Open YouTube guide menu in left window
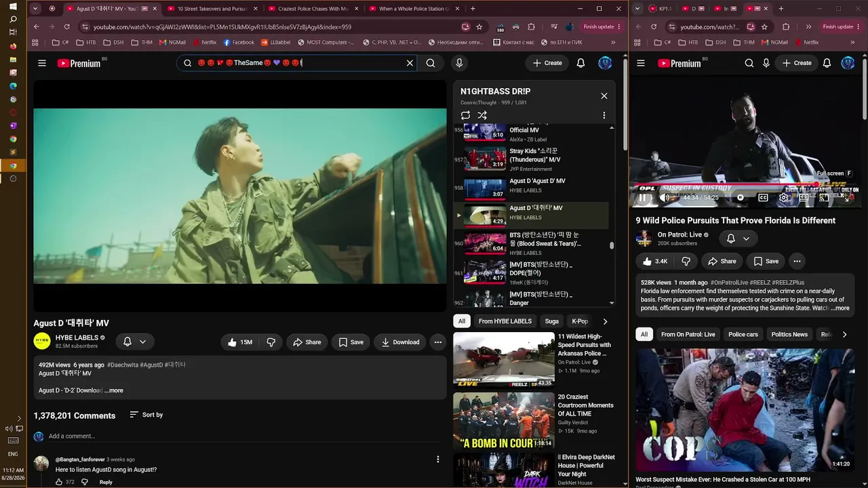The height and width of the screenshot is (488, 868). point(42,63)
